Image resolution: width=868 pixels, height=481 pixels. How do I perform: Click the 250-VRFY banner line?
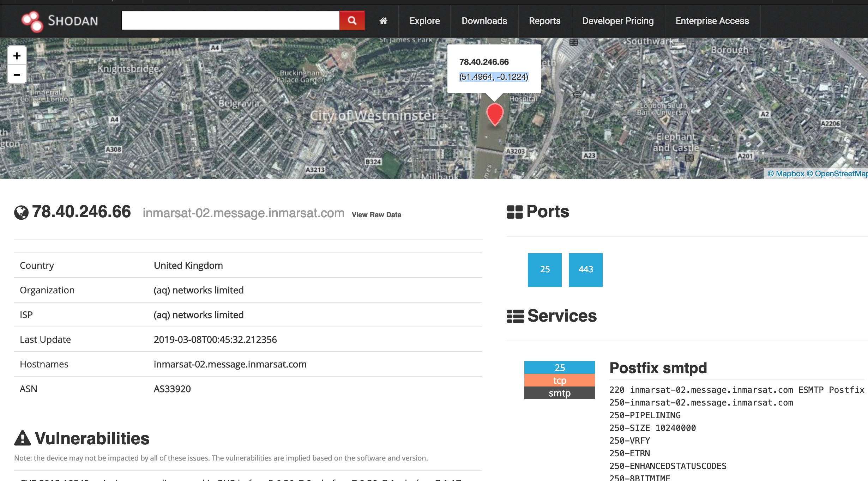pyautogui.click(x=629, y=440)
